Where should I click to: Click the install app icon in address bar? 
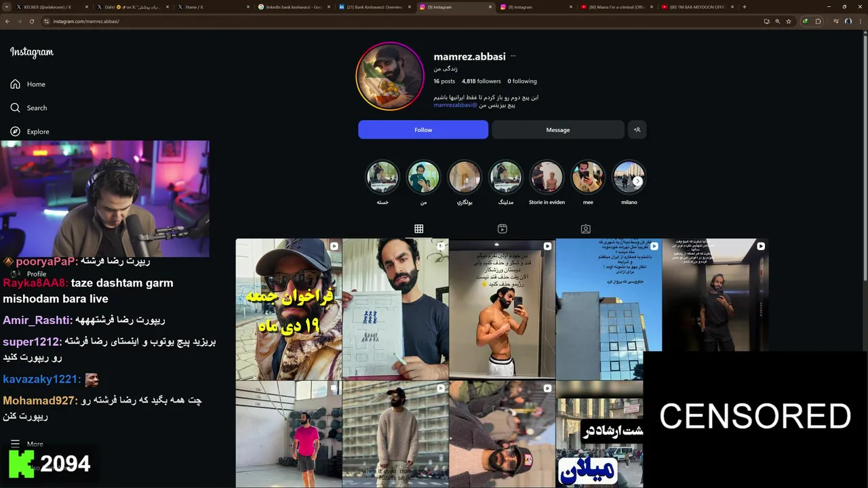767,21
